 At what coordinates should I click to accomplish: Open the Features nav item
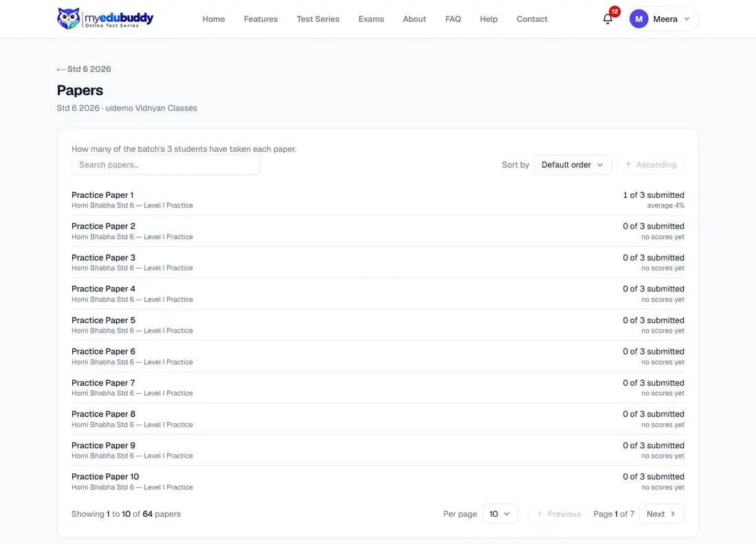click(261, 19)
